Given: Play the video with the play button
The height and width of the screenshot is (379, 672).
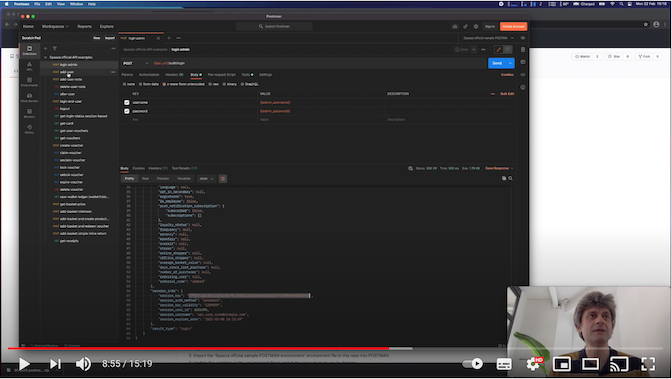Looking at the screenshot, I should pos(24,364).
